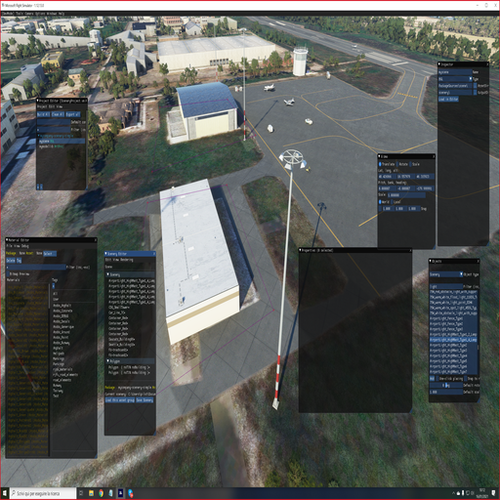Click Load in Editor in Inspector
500x500 pixels.
pos(448,99)
